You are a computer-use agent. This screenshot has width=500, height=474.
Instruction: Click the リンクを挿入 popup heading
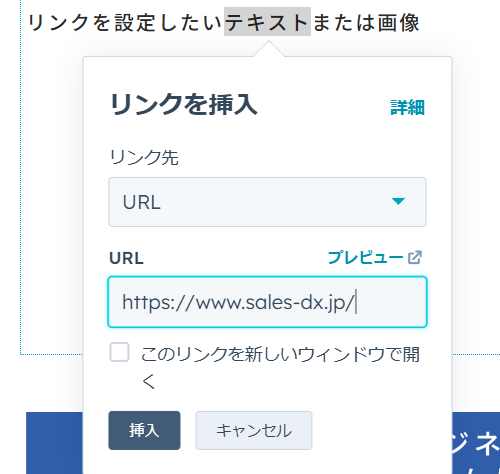184,104
